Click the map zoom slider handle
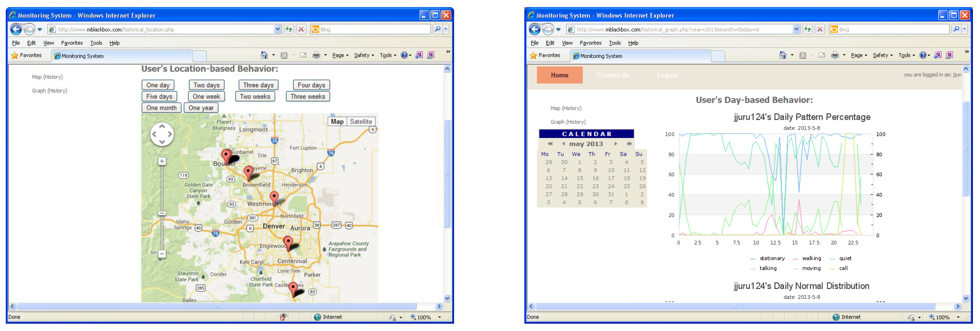Viewport: 980px width, 331px height. coord(162,213)
